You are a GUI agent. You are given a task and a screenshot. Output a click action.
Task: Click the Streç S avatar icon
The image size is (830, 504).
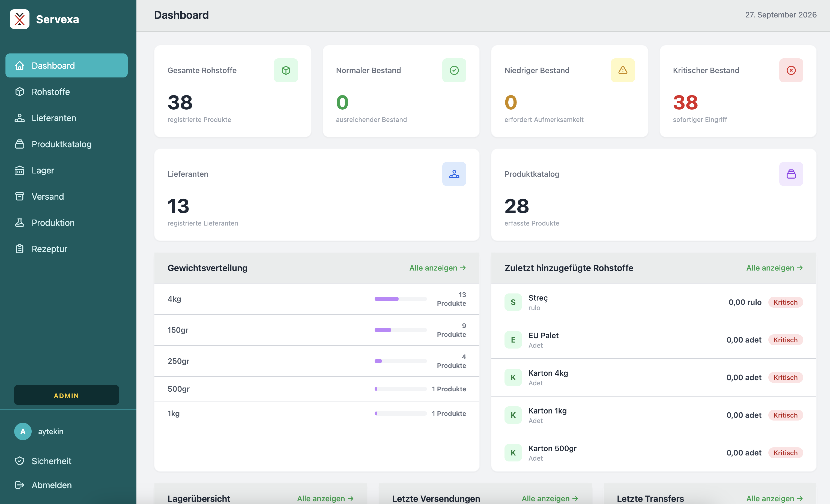point(513,302)
